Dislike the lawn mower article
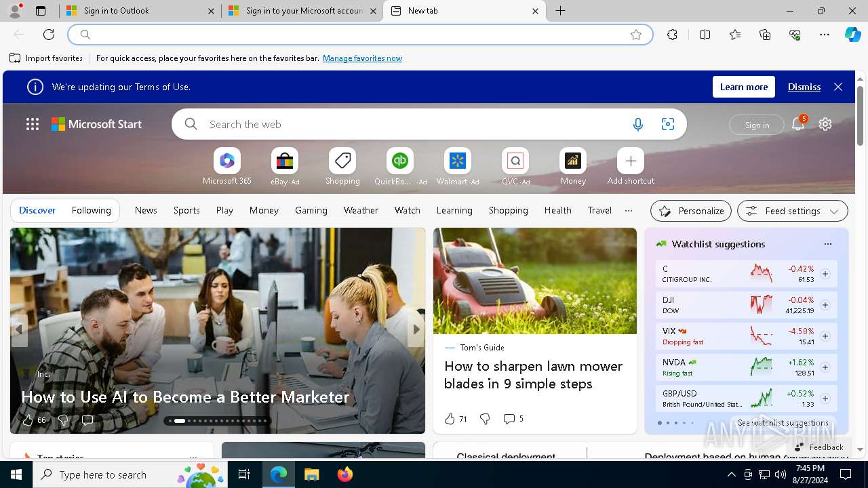 point(485,419)
